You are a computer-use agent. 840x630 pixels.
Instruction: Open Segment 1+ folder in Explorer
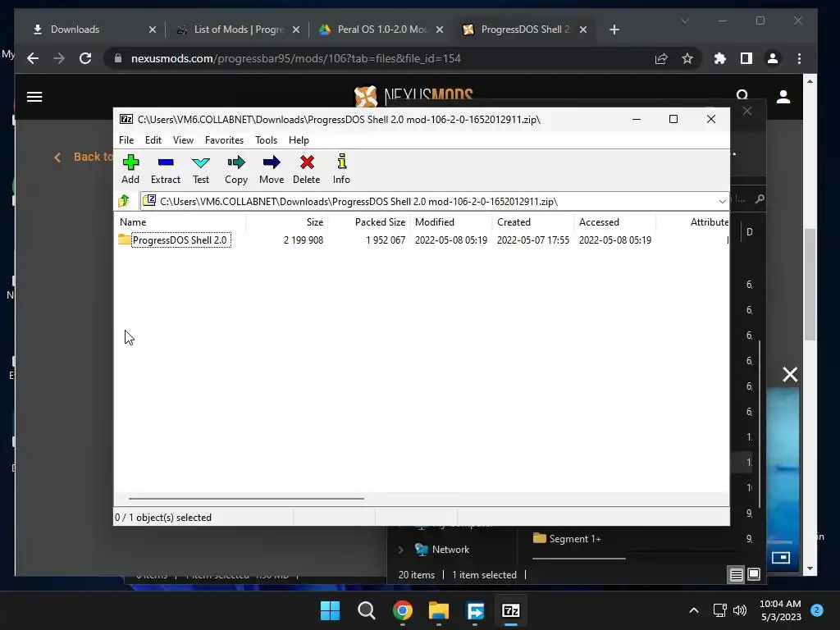click(x=568, y=539)
